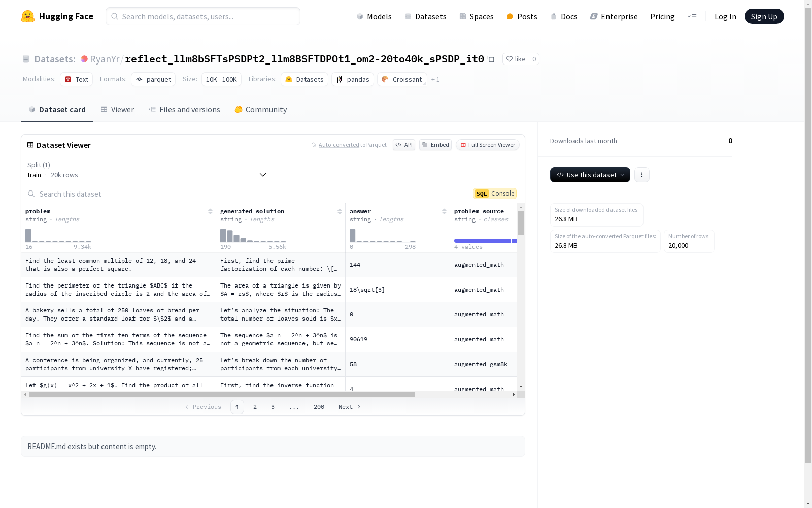Image resolution: width=812 pixels, height=508 pixels.
Task: Open Full Screen Viewer
Action: tap(488, 145)
